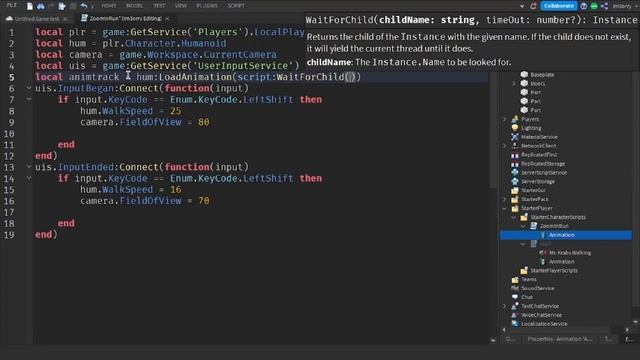
Task: Click the share icon near the username
Action: tap(604, 6)
